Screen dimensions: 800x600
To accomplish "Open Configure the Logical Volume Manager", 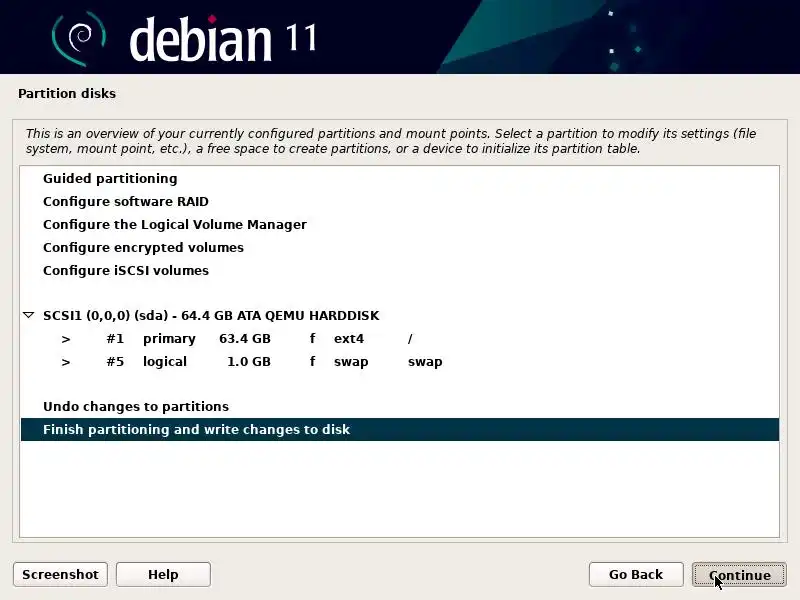I will pos(400,224).
